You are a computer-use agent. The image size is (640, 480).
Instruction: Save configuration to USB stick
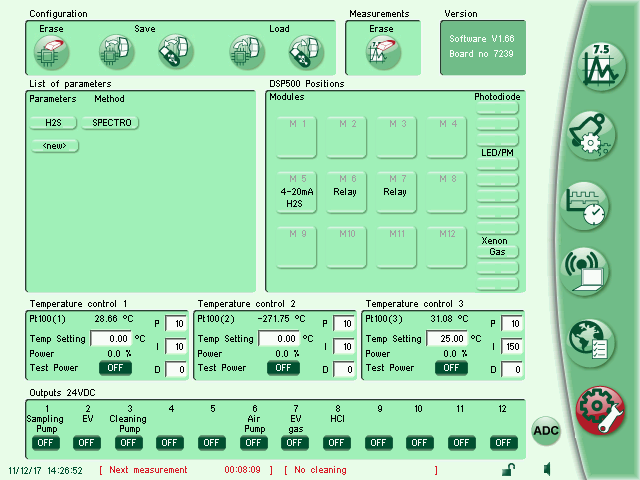(x=174, y=51)
